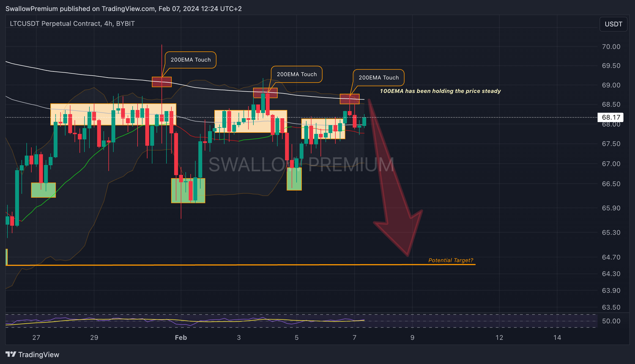Click the 27 date label on time axis
Screen dimensions: 635x364
point(36,338)
